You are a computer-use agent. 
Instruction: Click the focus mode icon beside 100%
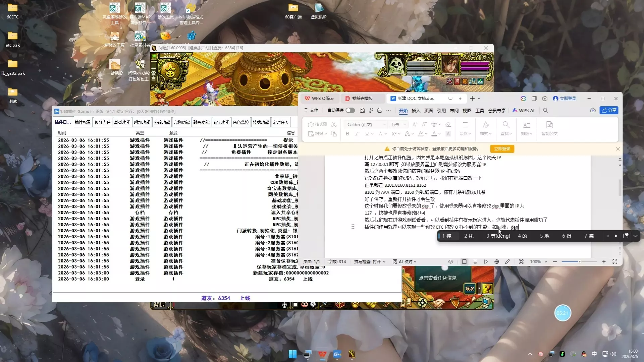click(x=521, y=262)
